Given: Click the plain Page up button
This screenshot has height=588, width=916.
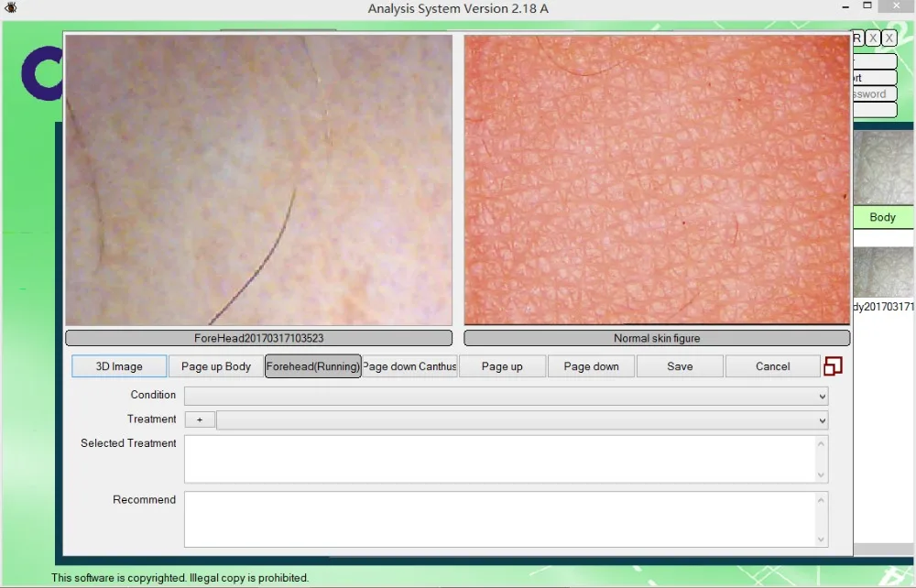Looking at the screenshot, I should pos(502,366).
